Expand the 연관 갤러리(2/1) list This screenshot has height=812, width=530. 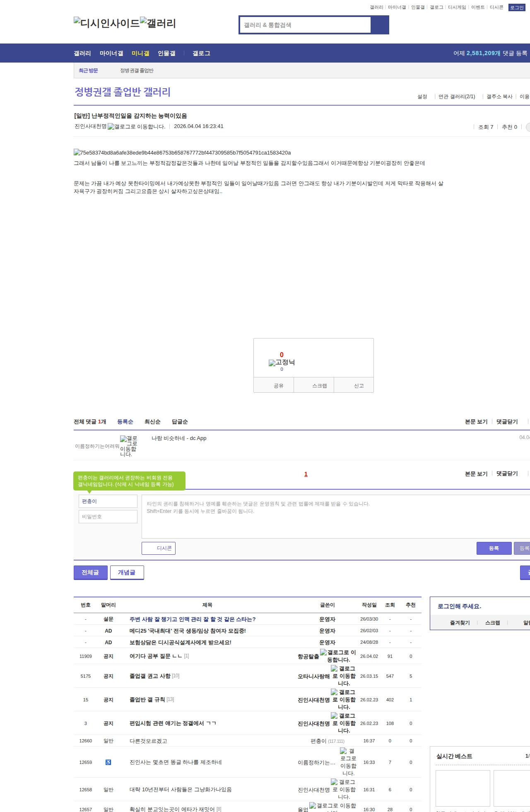pos(456,97)
